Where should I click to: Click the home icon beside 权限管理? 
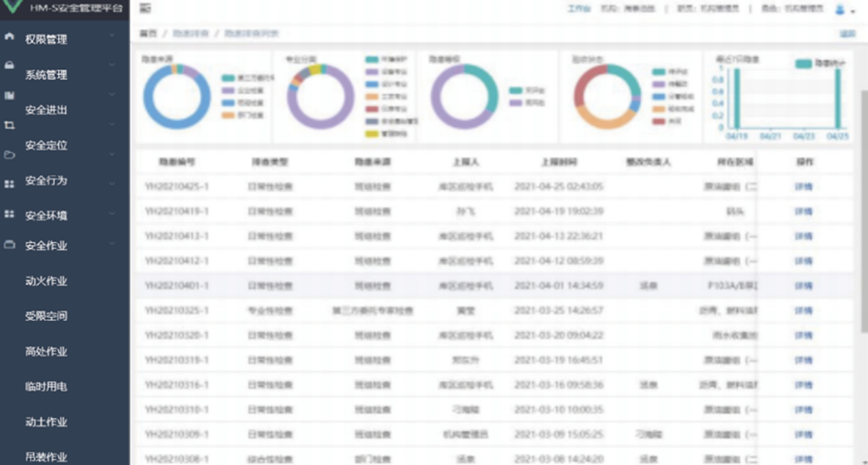(10, 37)
